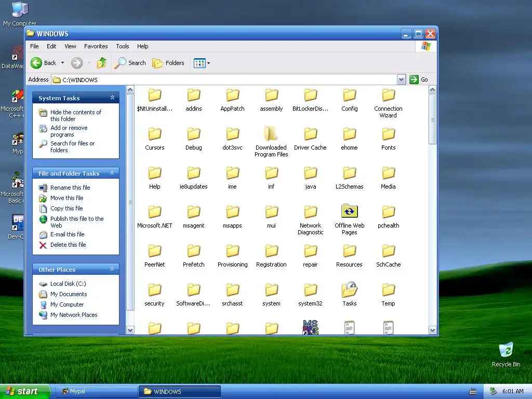Open the Views dropdown button

tap(202, 63)
